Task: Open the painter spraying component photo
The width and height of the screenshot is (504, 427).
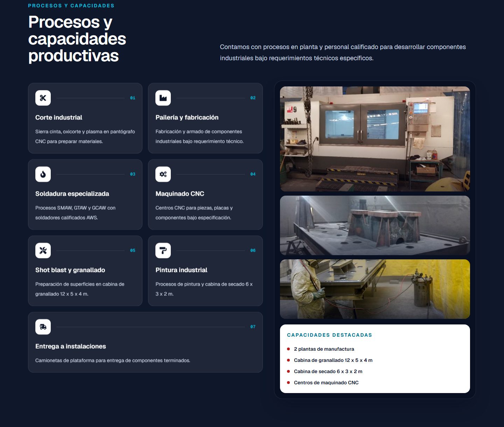Action: (375, 289)
